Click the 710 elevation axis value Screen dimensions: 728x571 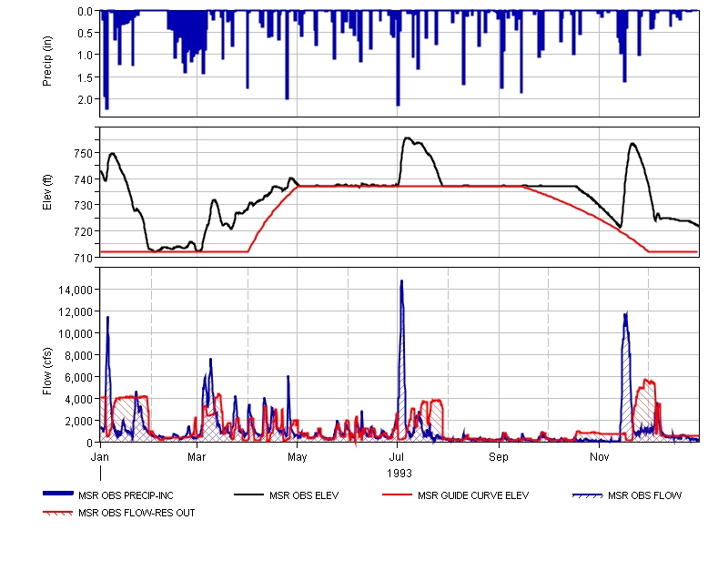84,258
